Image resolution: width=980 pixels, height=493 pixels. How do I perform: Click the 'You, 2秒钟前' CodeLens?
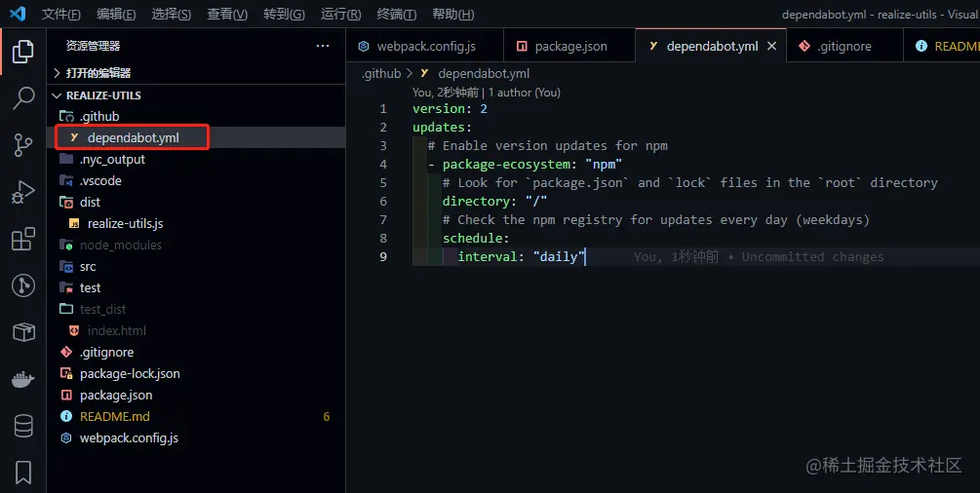(446, 93)
